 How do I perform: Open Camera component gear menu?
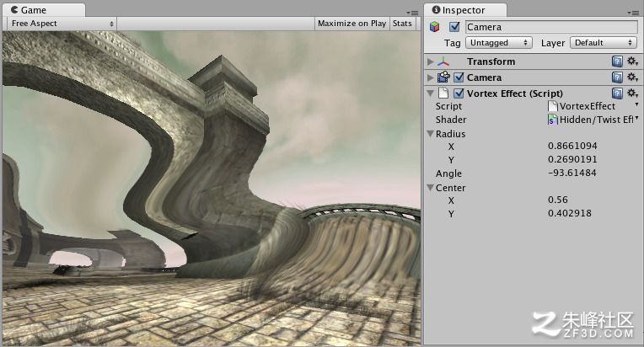tap(632, 77)
